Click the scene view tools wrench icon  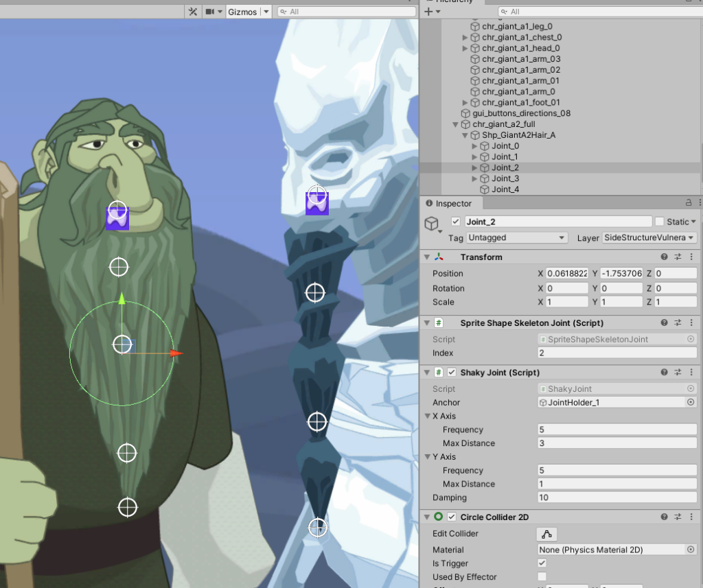click(193, 12)
